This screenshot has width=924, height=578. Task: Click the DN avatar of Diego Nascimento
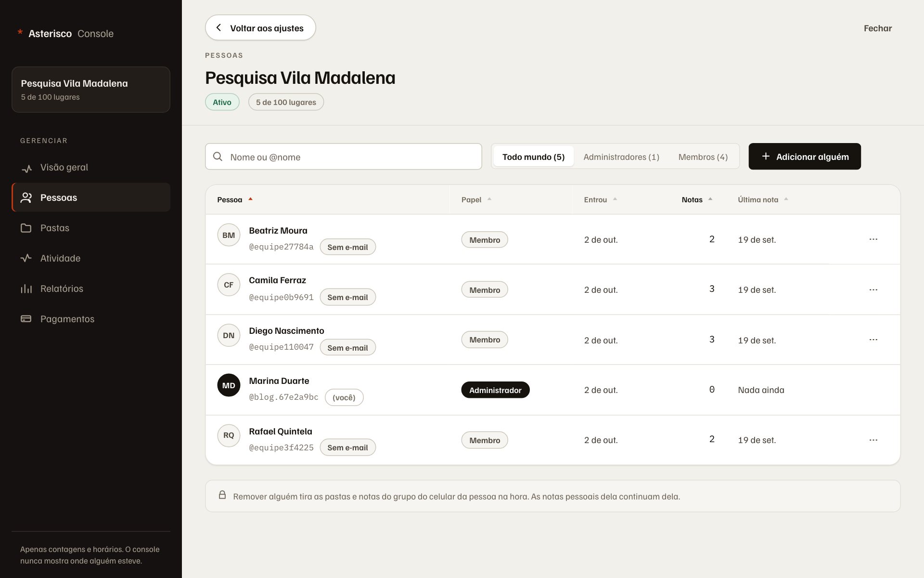(x=229, y=335)
